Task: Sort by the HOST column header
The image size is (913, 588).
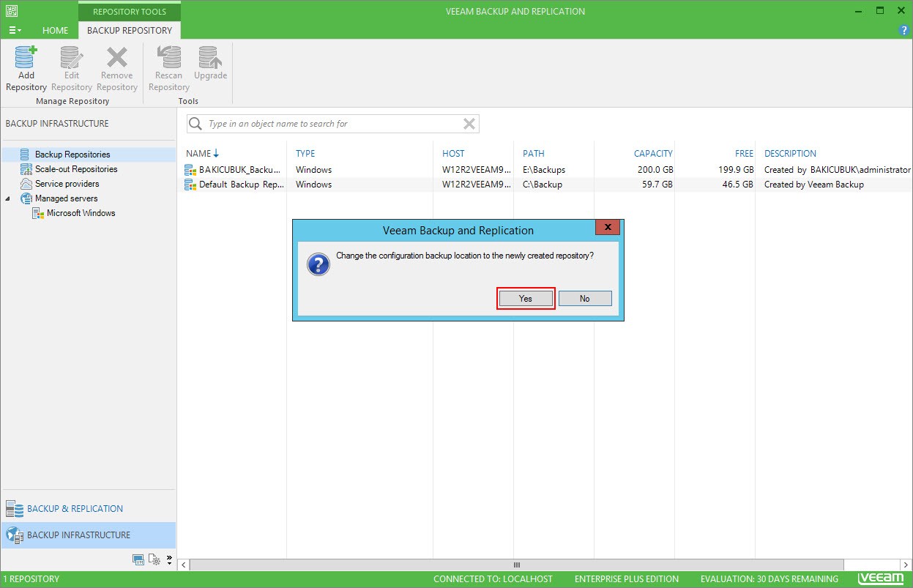Action: click(x=453, y=154)
